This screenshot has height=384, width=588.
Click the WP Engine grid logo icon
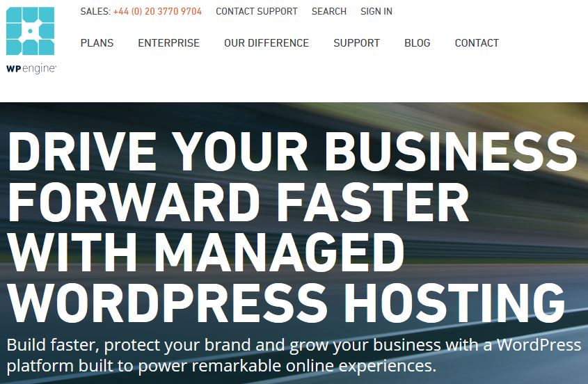pos(31,31)
